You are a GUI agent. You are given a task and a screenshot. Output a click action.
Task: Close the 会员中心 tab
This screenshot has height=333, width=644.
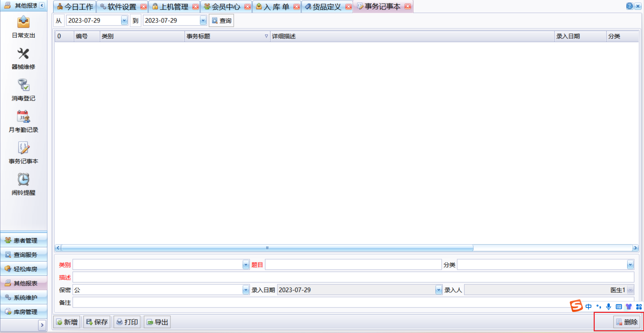tap(248, 7)
